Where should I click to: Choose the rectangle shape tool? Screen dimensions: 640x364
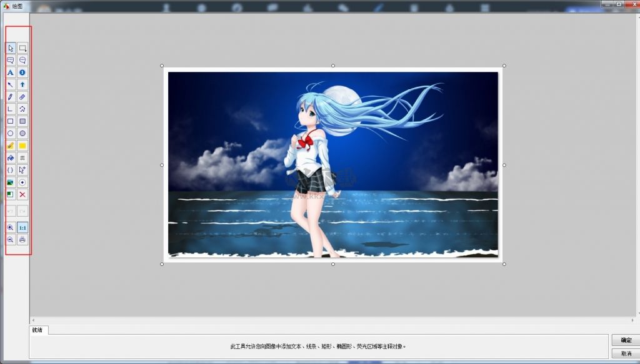click(10, 121)
